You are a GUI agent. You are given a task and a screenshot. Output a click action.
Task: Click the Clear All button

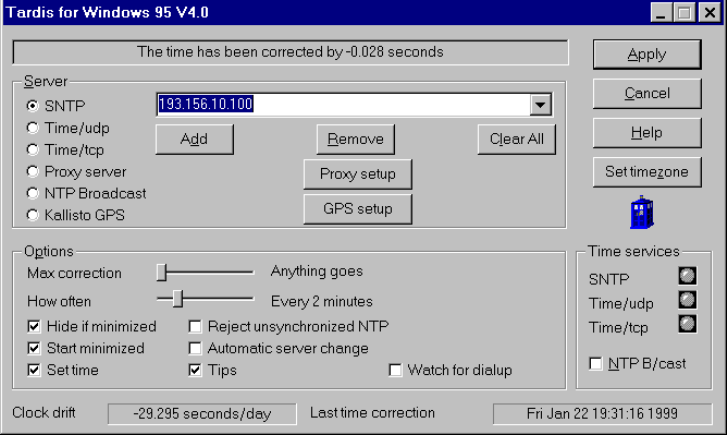pos(517,139)
